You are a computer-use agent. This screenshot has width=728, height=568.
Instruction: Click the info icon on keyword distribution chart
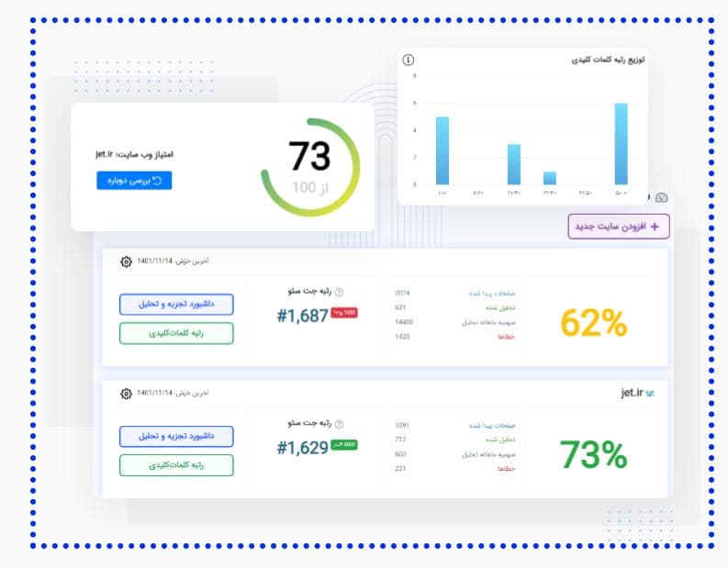click(409, 60)
